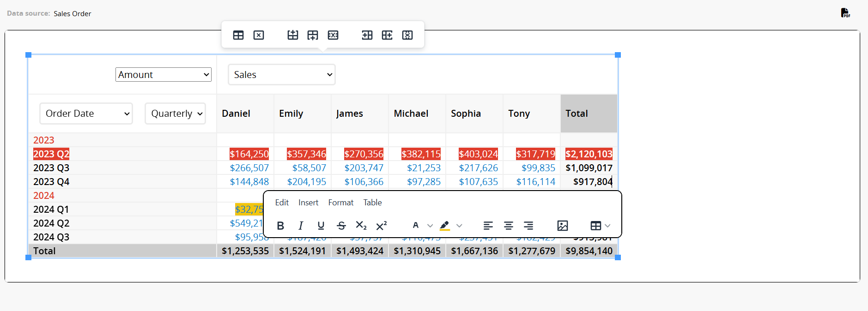Toggle Bold formatting
Viewport: 868px width, 311px height.
point(280,226)
